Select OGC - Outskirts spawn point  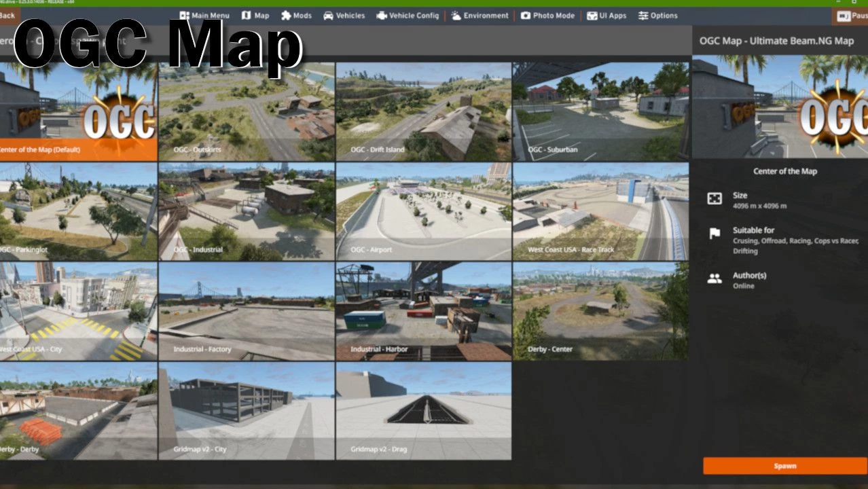(x=247, y=111)
